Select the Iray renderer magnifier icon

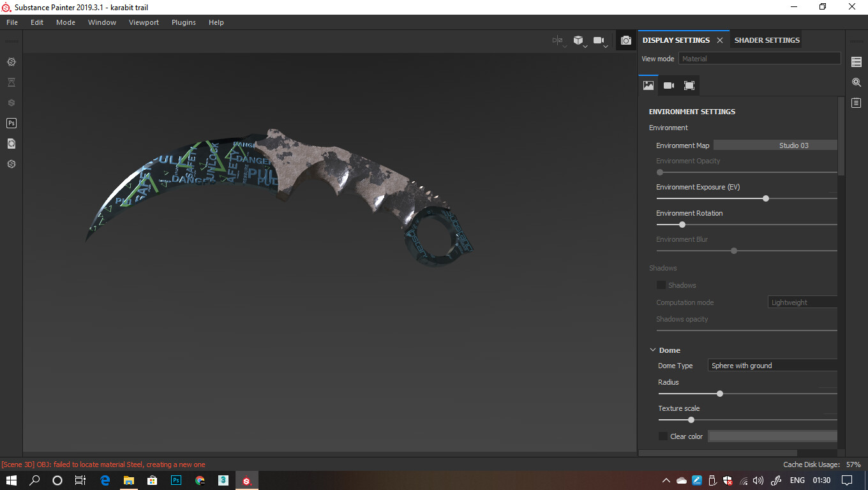(x=857, y=82)
